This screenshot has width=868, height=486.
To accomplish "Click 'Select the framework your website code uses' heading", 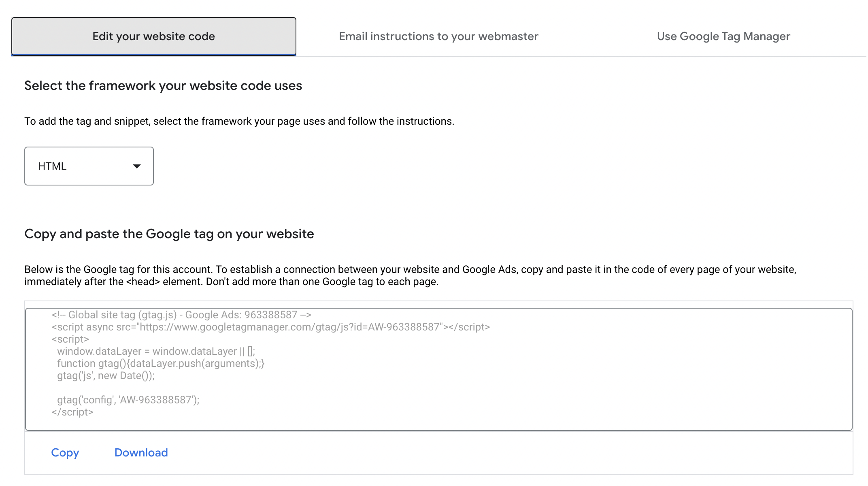I will [163, 86].
